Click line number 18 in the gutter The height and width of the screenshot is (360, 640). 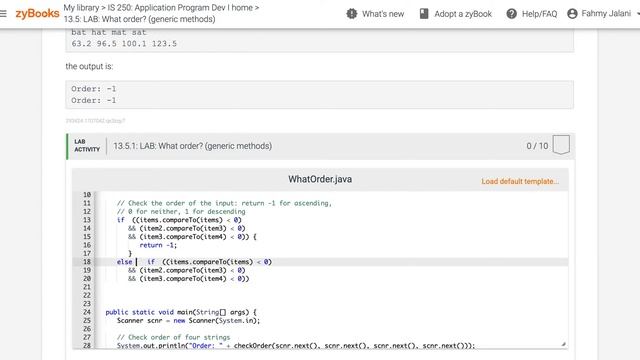tap(87, 262)
